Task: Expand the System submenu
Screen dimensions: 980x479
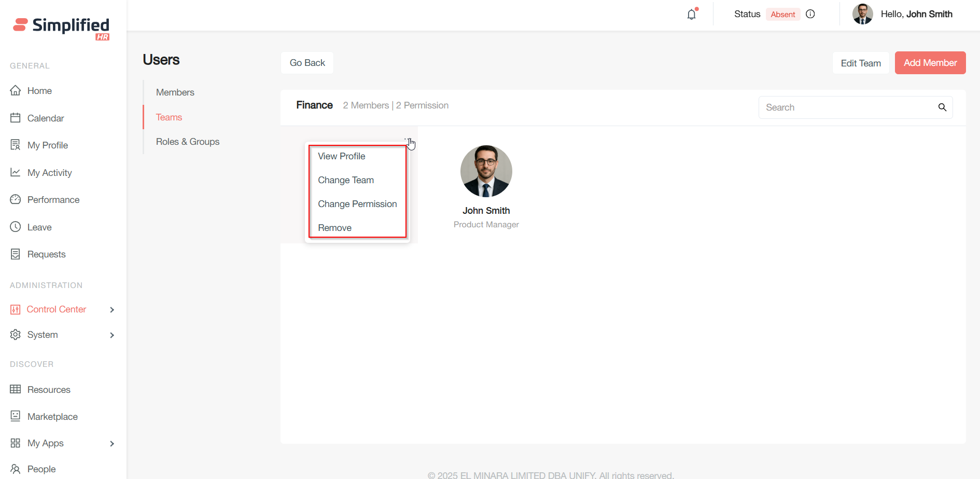Action: click(x=62, y=335)
